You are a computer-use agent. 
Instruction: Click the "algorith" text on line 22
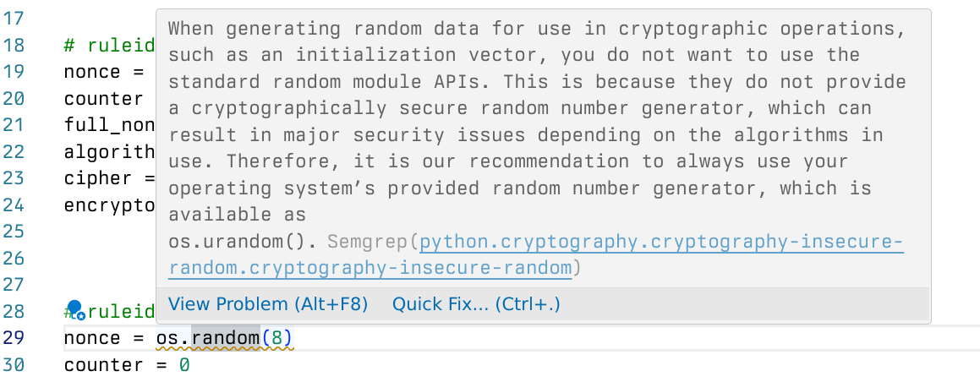[x=109, y=151]
